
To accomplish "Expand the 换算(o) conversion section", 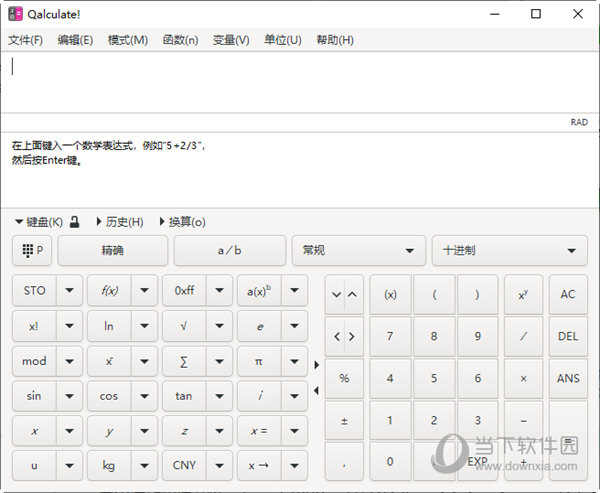I will coord(183,222).
